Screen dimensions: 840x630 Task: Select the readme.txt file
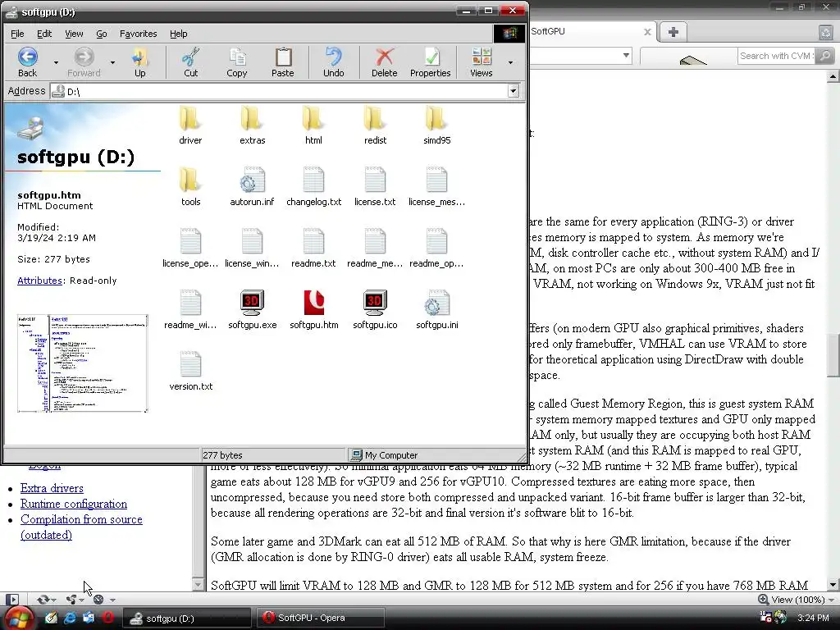pos(313,248)
